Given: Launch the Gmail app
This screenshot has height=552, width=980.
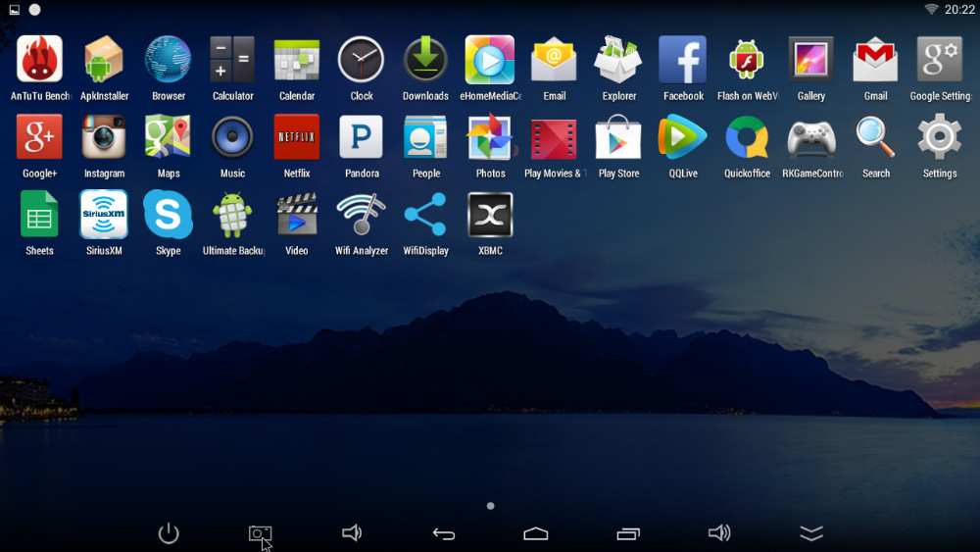Looking at the screenshot, I should coord(875,60).
